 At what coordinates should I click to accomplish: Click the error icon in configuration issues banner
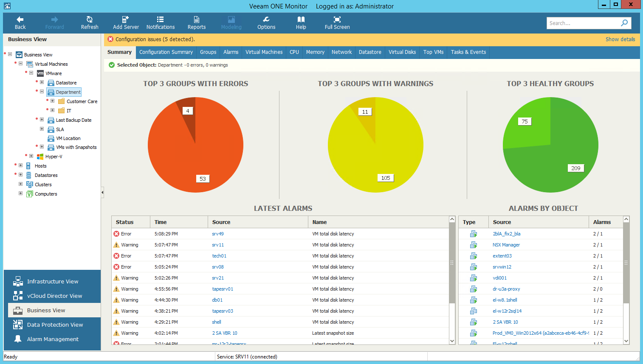click(110, 39)
